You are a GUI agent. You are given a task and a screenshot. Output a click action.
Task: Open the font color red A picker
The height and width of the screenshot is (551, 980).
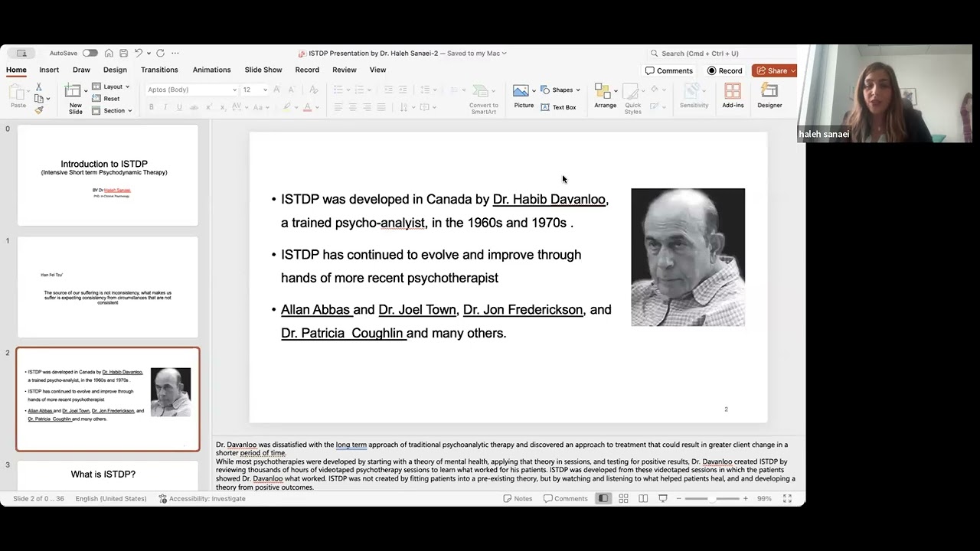[307, 107]
